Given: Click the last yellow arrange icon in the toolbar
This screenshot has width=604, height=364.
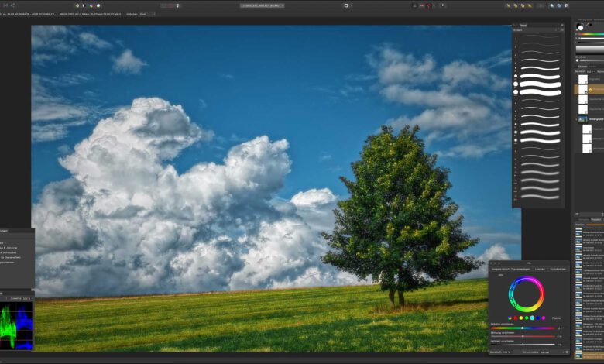Looking at the screenshot, I should tap(530, 5).
